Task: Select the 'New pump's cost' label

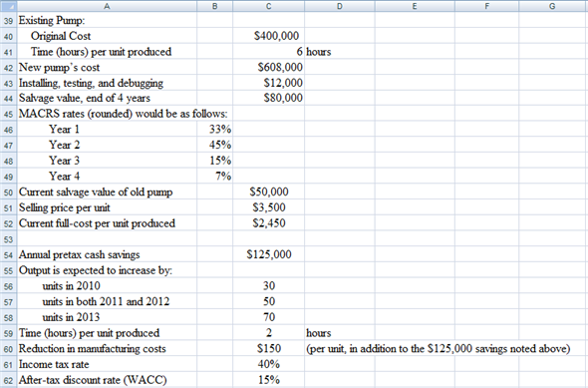Action: click(x=107, y=67)
